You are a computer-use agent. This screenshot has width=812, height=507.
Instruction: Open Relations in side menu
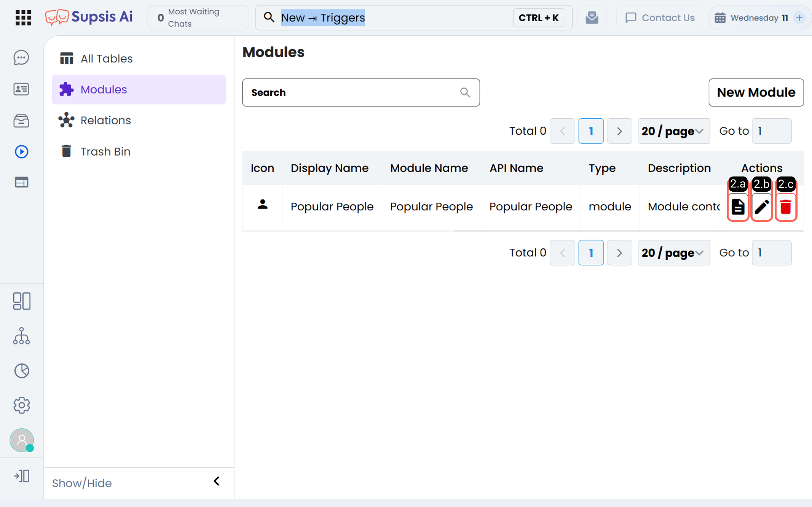[x=139, y=121]
